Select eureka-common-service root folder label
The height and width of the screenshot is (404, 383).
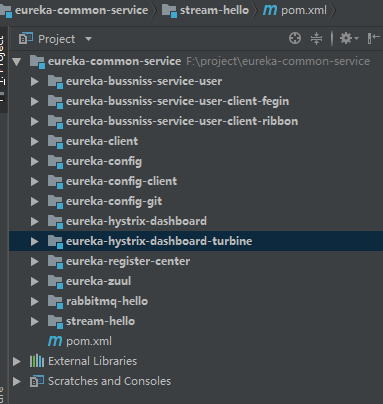click(114, 61)
